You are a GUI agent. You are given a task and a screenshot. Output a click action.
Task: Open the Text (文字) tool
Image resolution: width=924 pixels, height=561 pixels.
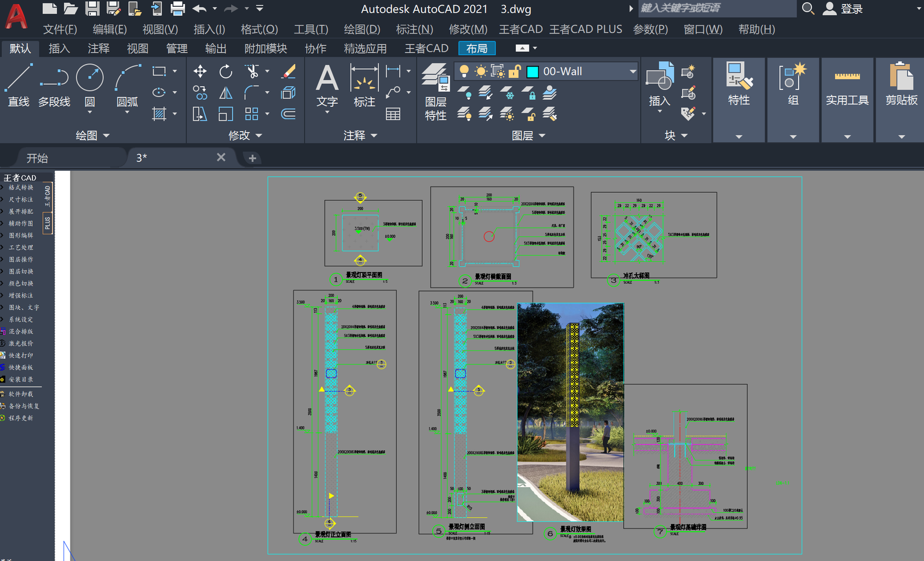coord(327,85)
